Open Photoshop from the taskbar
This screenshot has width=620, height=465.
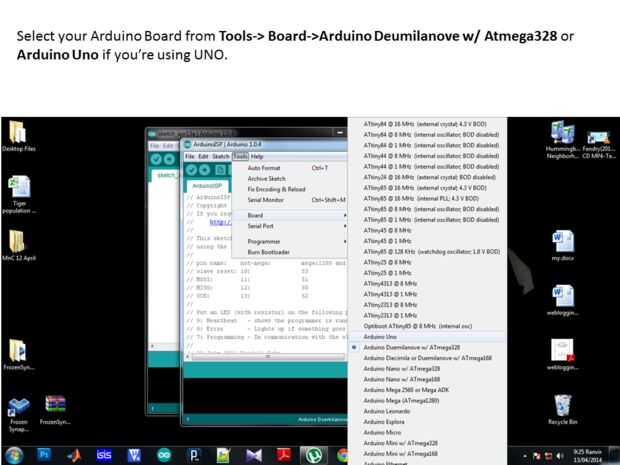[44, 456]
